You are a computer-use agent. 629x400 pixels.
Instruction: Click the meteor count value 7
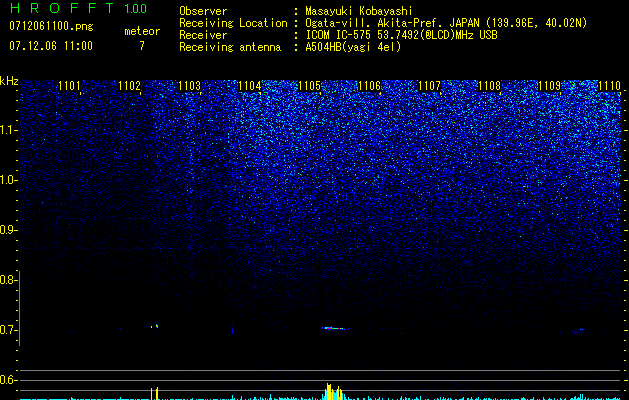click(142, 46)
